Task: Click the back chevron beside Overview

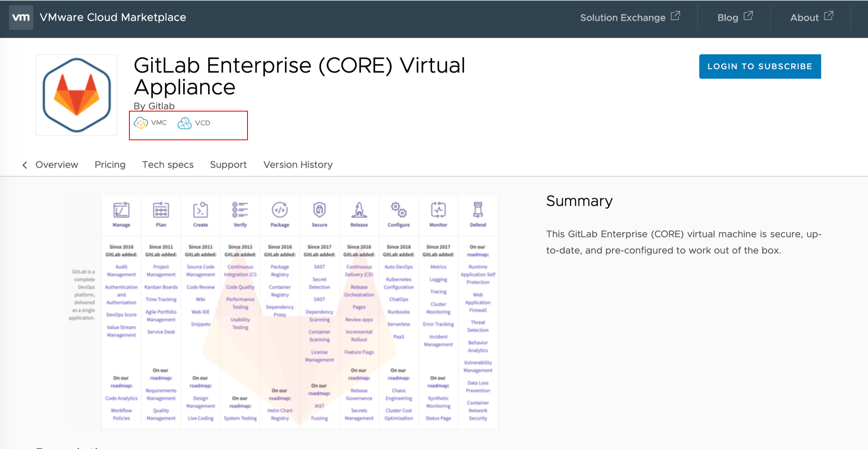Action: coord(25,165)
